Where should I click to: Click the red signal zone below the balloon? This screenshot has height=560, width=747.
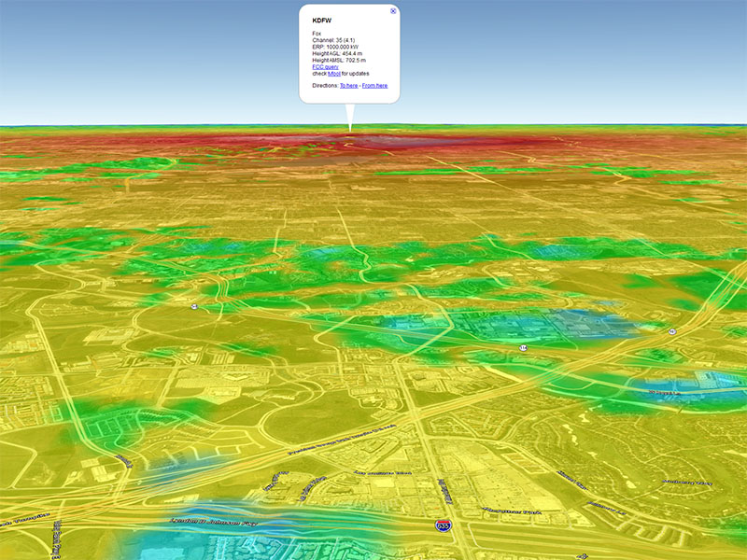(x=350, y=146)
